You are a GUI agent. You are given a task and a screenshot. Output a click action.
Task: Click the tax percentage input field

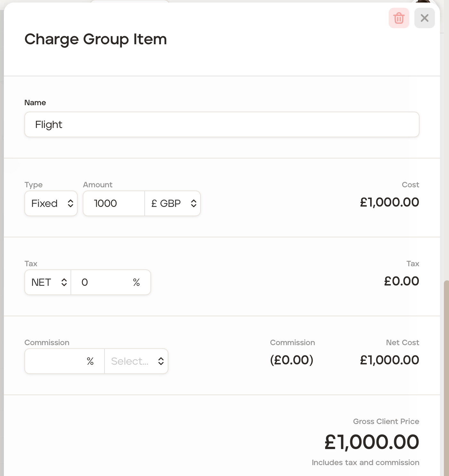103,282
